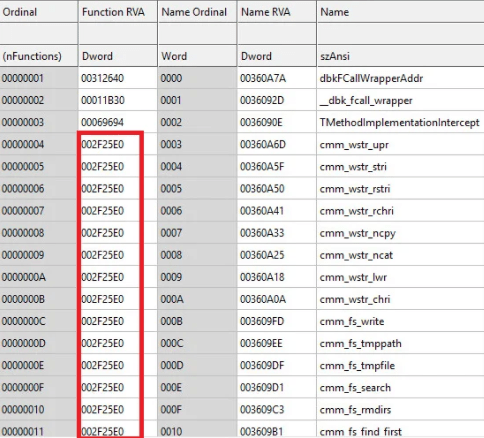The image size is (484, 438).
Task: Click the Ordinal column header
Action: click(x=39, y=12)
